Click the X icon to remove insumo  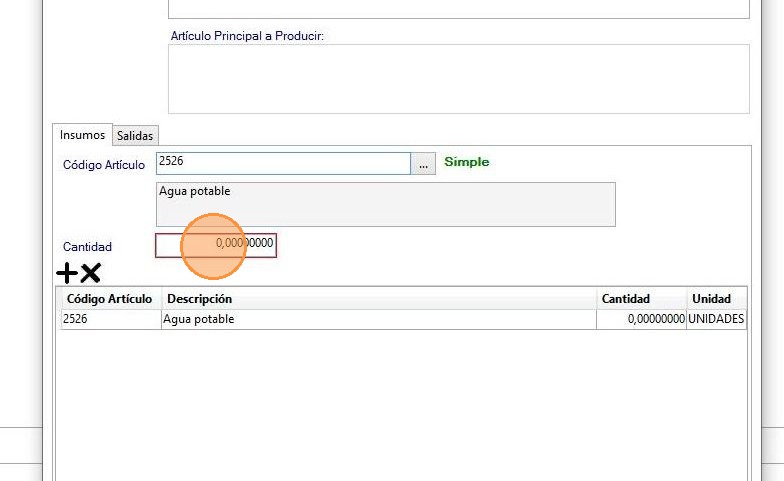90,273
